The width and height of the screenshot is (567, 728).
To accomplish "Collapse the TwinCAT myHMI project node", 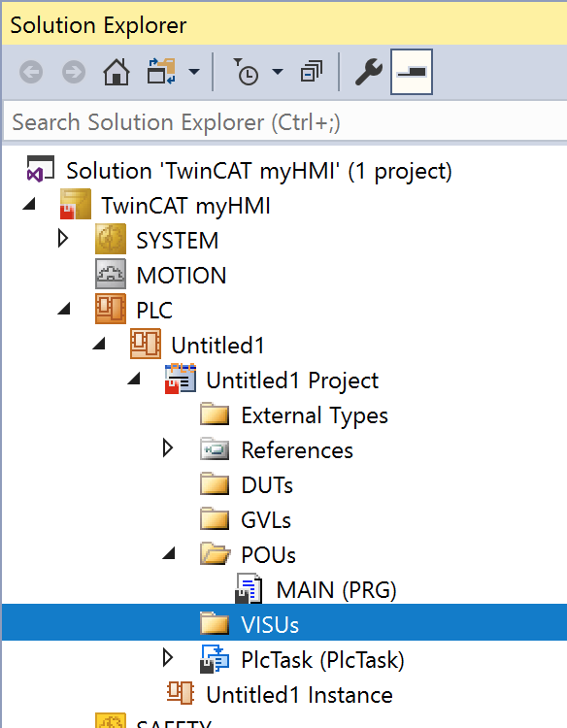I will 29,204.
